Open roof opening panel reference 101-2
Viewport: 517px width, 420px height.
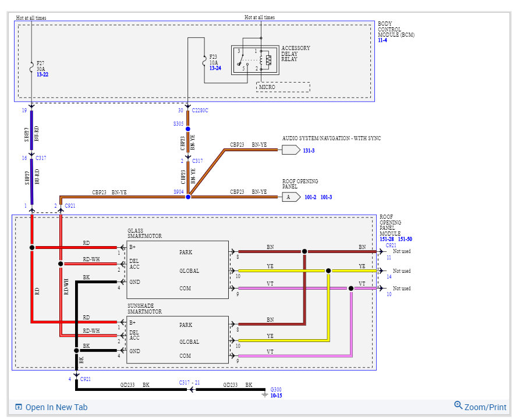click(310, 197)
